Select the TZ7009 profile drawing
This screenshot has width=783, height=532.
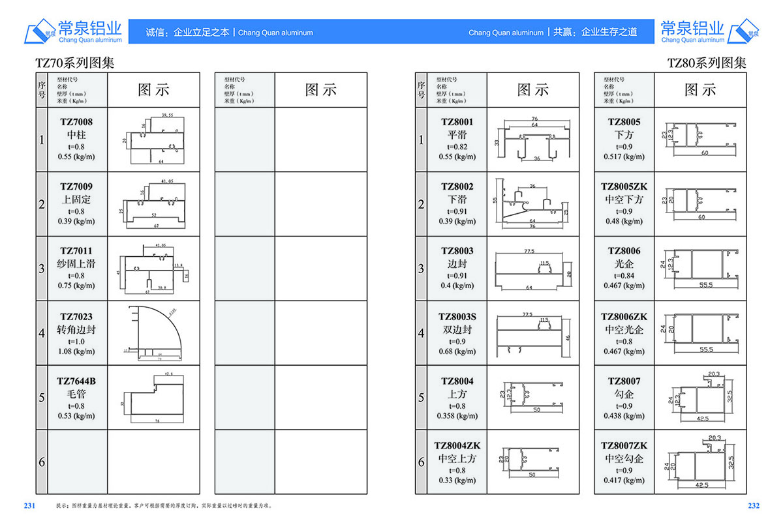tap(153, 203)
